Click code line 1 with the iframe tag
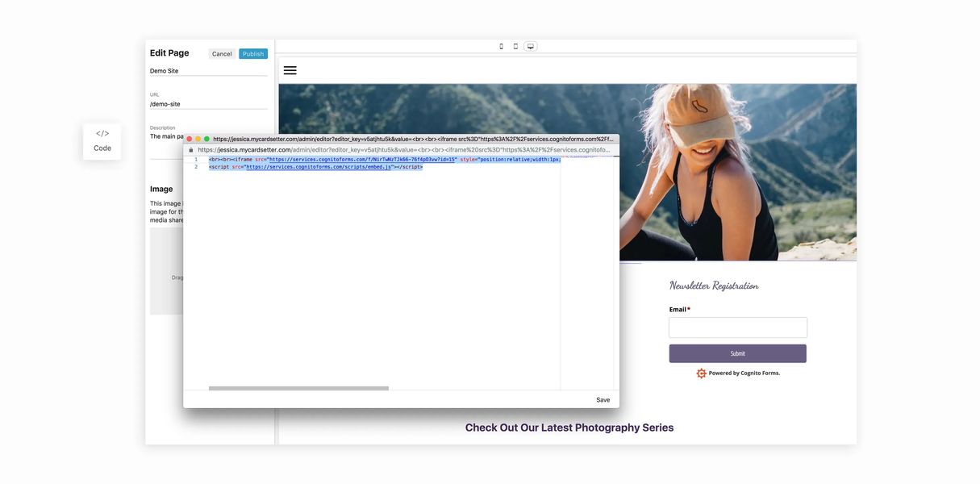This screenshot has height=484, width=980. click(x=385, y=160)
